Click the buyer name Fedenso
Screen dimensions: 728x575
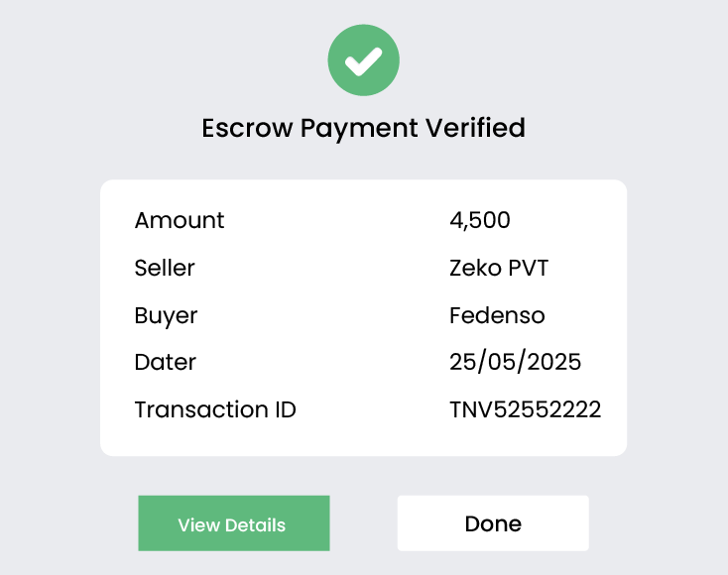(x=497, y=315)
